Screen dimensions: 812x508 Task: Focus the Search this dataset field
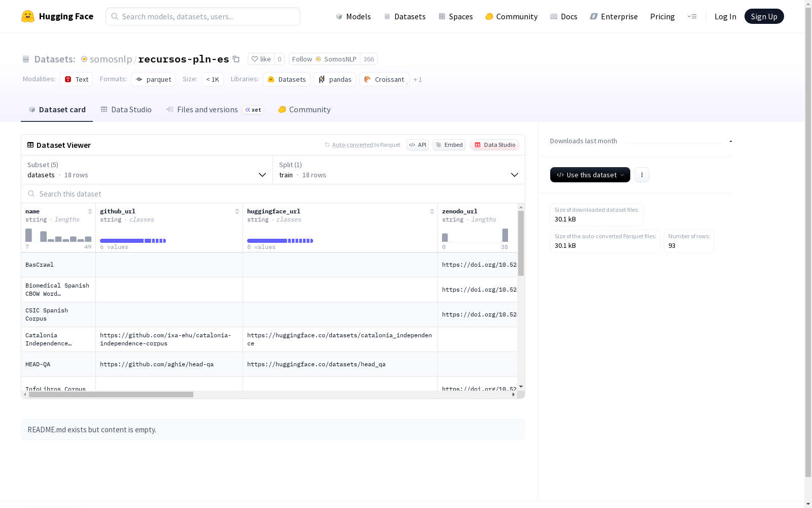tap(273, 194)
